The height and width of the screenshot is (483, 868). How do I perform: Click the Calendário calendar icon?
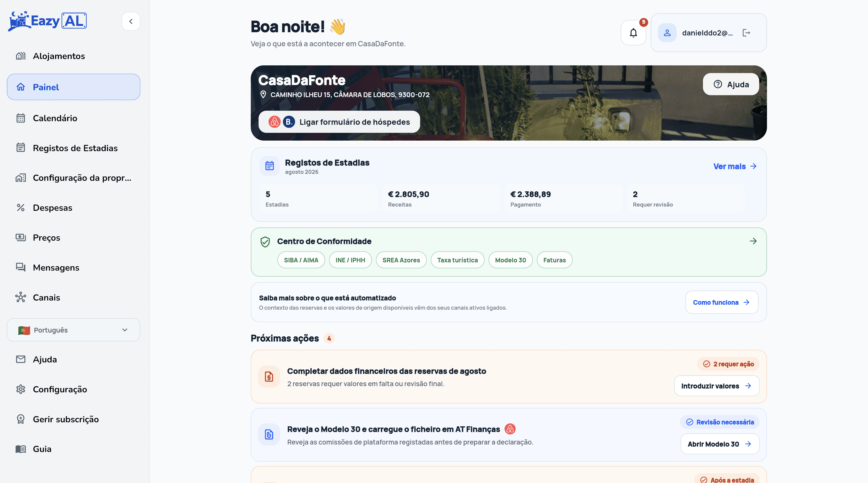coord(21,118)
